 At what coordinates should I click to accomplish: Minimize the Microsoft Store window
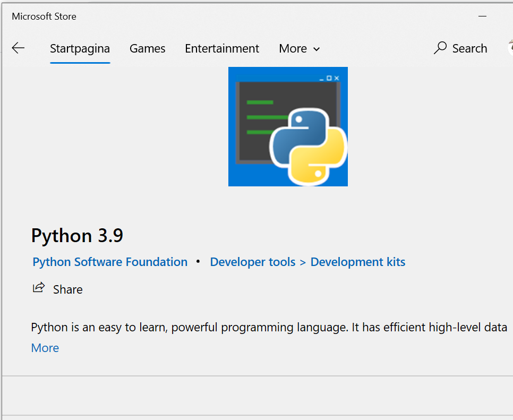click(482, 16)
